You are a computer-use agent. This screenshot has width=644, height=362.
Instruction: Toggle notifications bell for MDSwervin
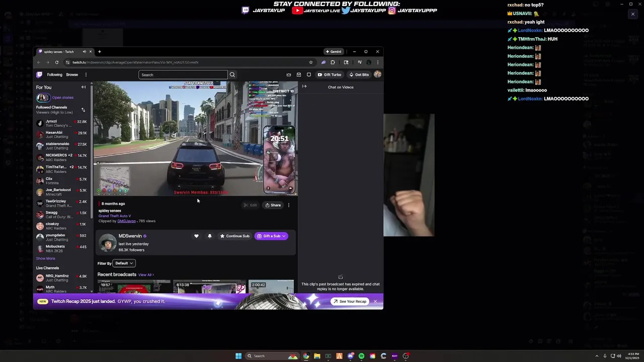point(210,236)
